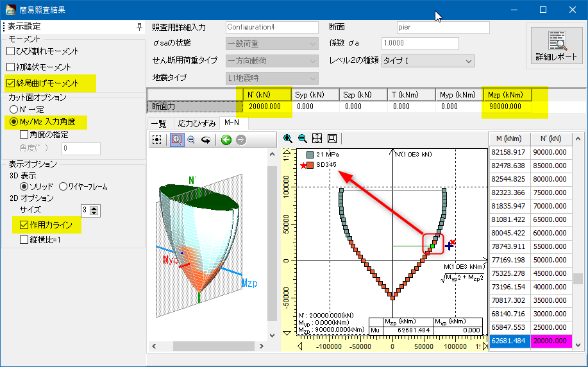Click the grey forward arrow icon
Viewport: 588px width, 367px height.
point(241,140)
